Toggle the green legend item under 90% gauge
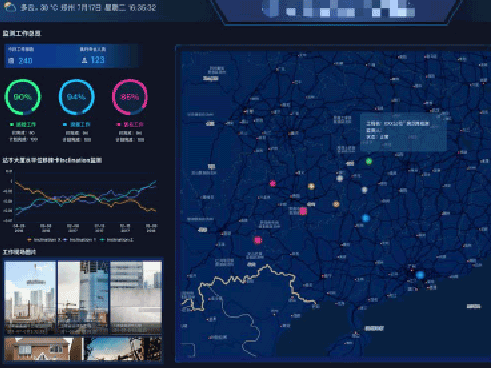 click(x=23, y=124)
